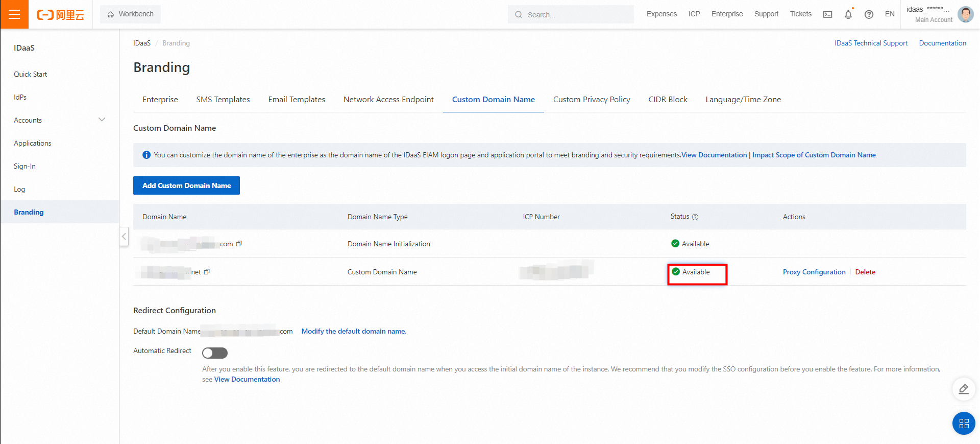
Task: Open View Documentation link in info banner
Action: pos(714,155)
